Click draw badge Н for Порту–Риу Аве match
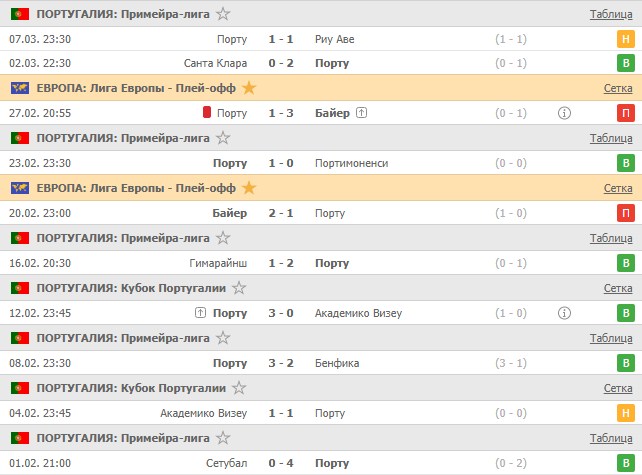This screenshot has width=642, height=475. (626, 39)
